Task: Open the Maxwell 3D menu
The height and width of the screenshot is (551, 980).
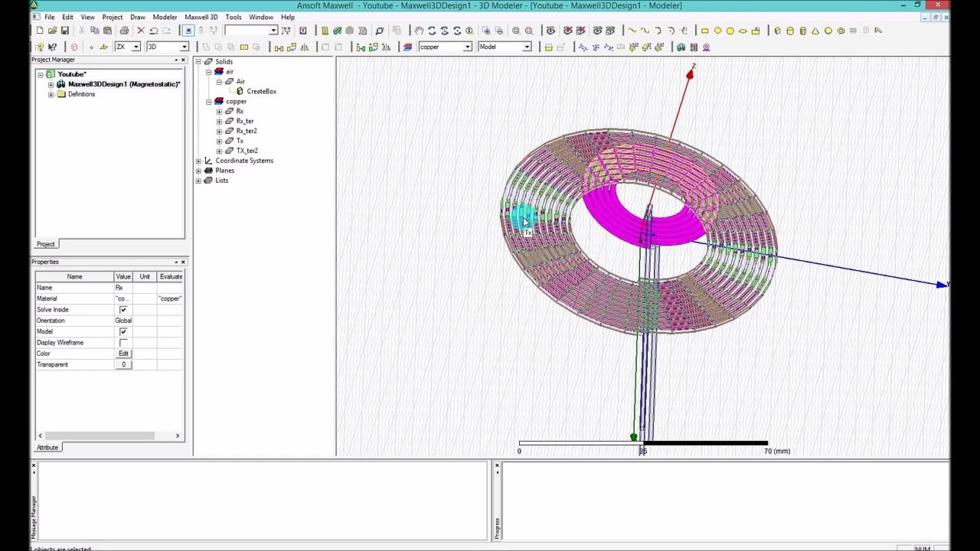Action: (x=201, y=17)
